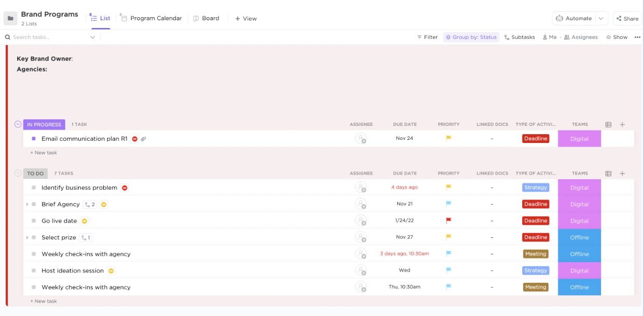Screen dimensions: 644x316
Task: Open column settings icon in To Do header
Action: click(608, 174)
